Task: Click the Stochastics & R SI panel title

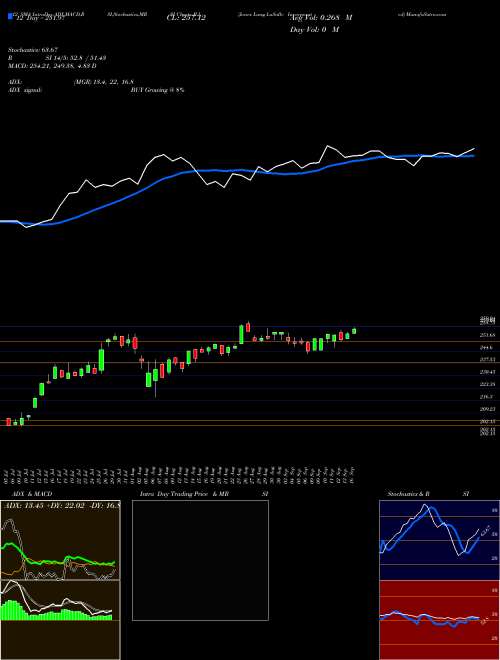Action: [x=428, y=494]
